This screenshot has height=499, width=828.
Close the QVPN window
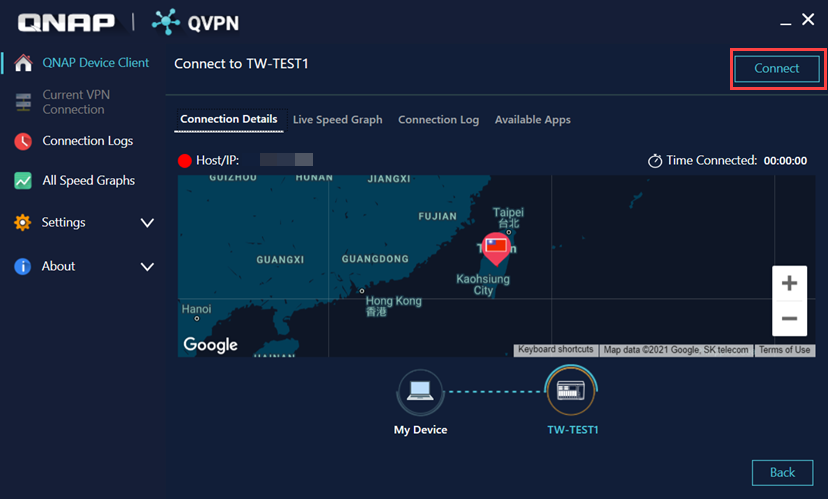point(808,20)
